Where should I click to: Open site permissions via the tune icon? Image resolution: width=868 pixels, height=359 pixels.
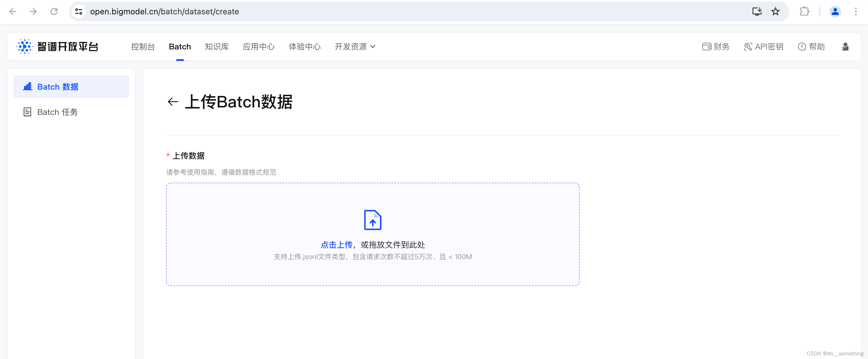[x=78, y=11]
